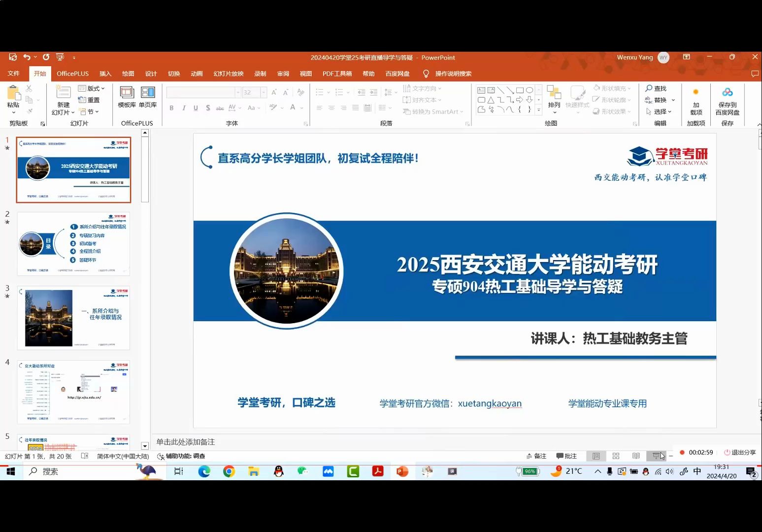This screenshot has height=532, width=762.
Task: Start slideshow from beginning icon in quick access
Action: click(x=60, y=57)
